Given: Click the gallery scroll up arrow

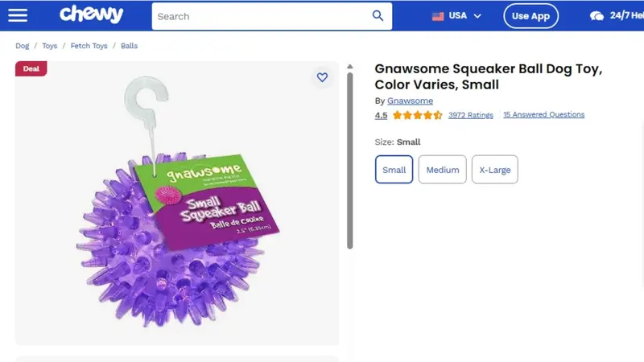Looking at the screenshot, I should (349, 67).
